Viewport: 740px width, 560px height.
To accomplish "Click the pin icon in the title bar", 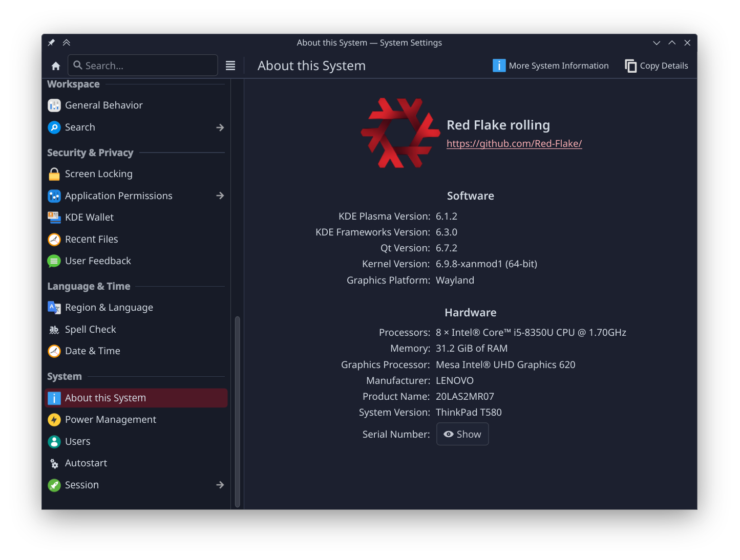I will pyautogui.click(x=51, y=42).
